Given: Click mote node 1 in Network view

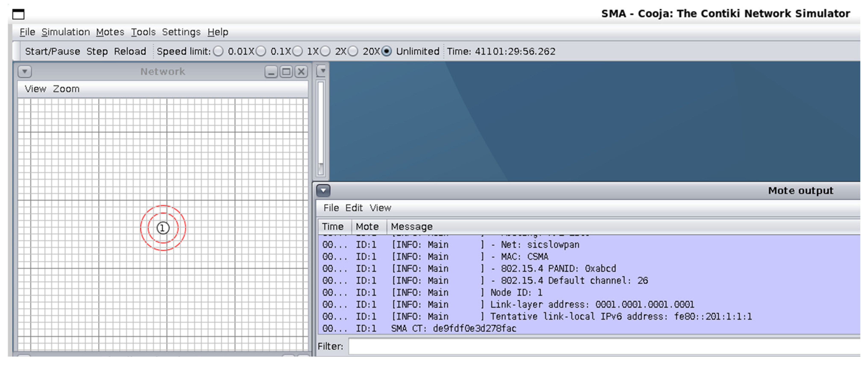Looking at the screenshot, I should point(163,228).
